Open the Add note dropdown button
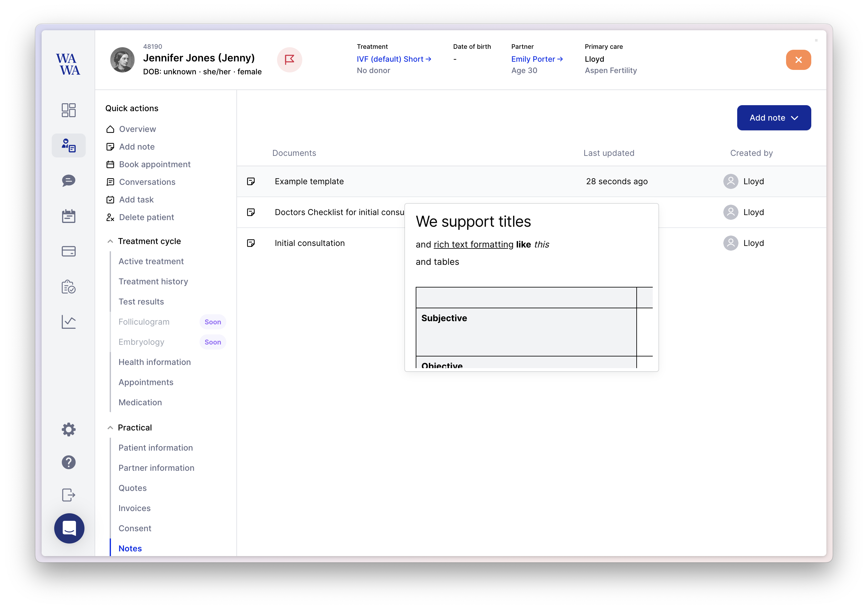This screenshot has width=868, height=609. point(773,118)
